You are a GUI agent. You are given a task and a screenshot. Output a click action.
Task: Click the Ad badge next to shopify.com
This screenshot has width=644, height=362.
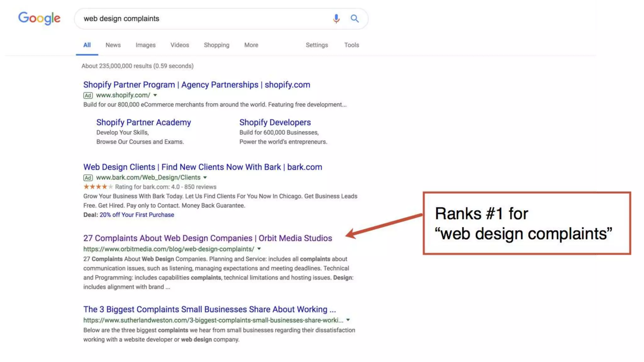[88, 95]
